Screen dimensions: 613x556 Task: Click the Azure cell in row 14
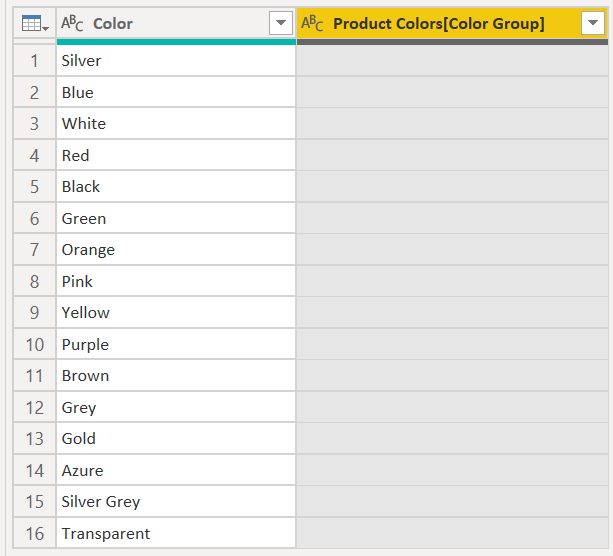pyautogui.click(x=175, y=470)
